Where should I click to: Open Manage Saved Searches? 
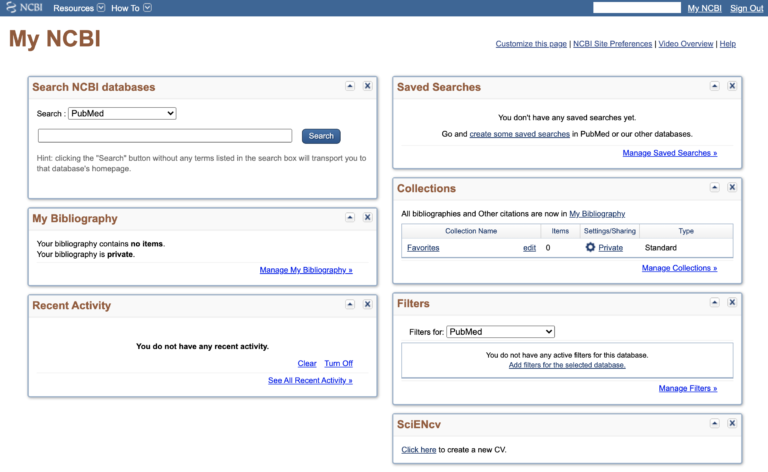(x=670, y=153)
